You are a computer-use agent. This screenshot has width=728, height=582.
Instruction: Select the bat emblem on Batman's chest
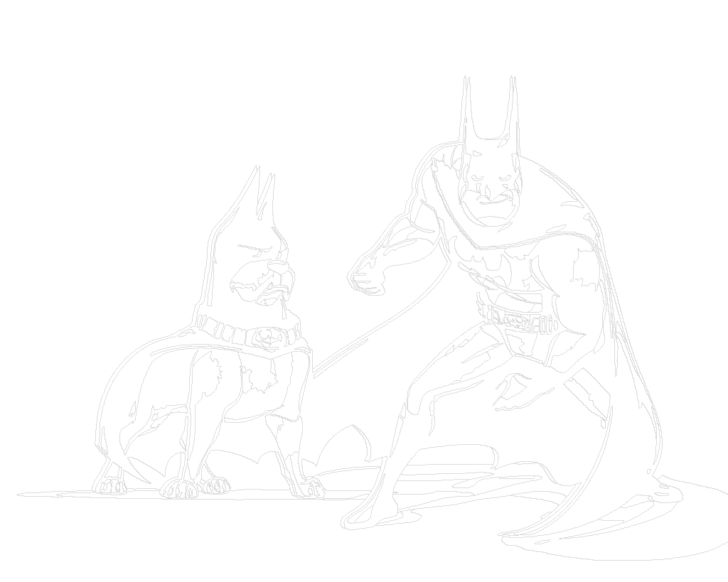coord(496,270)
